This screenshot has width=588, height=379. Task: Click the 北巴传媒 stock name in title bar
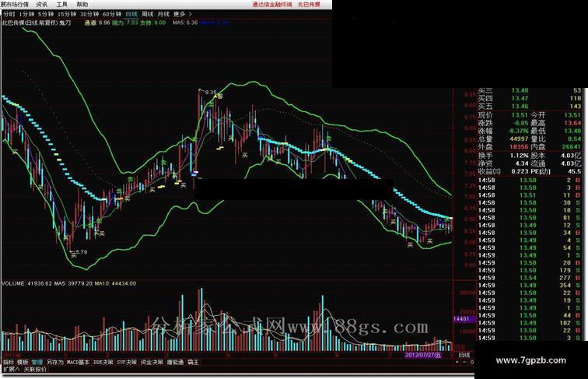tap(309, 5)
